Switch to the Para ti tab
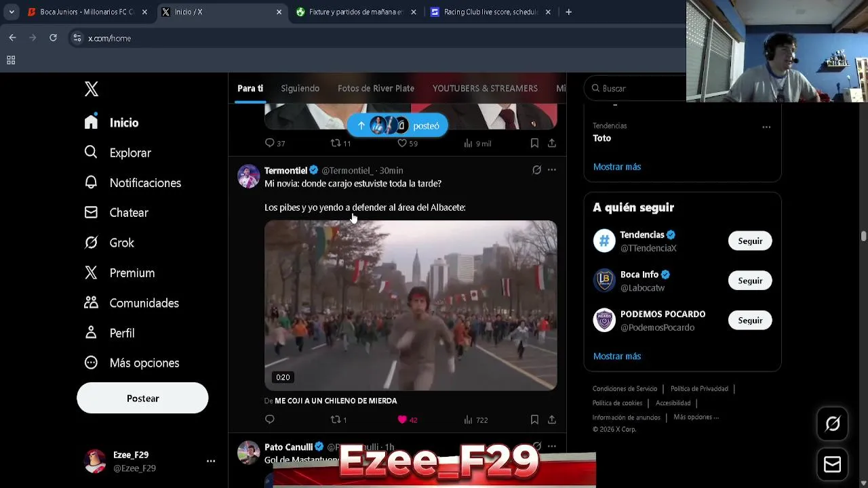The width and height of the screenshot is (868, 488). point(250,88)
